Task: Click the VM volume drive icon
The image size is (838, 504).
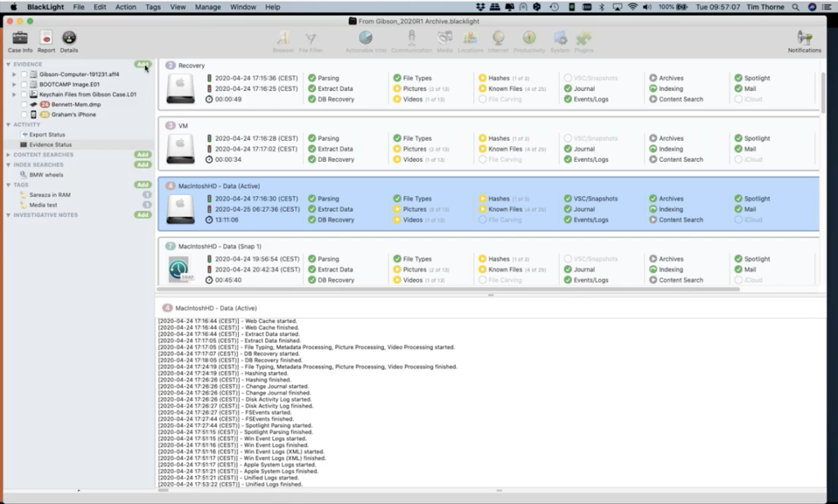Action: point(181,149)
